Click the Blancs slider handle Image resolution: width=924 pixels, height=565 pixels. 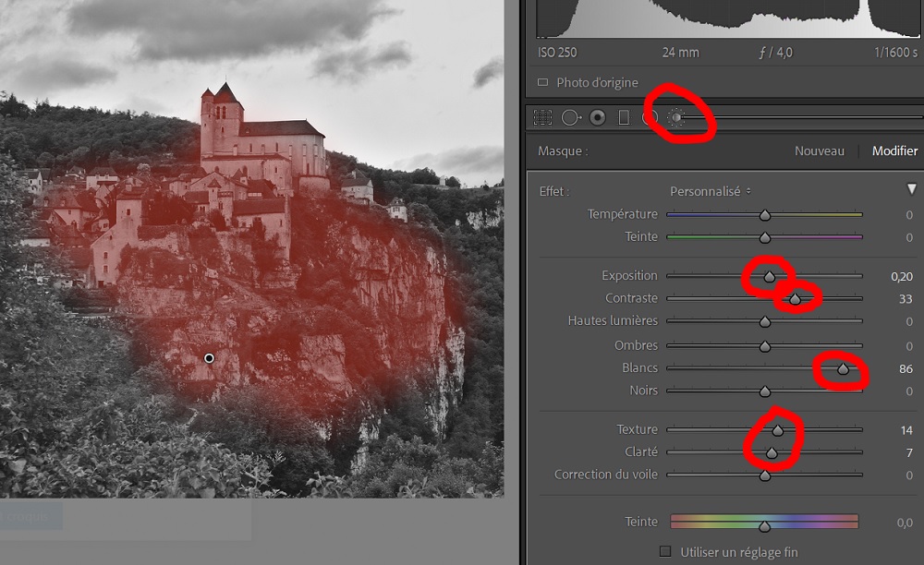[843, 369]
